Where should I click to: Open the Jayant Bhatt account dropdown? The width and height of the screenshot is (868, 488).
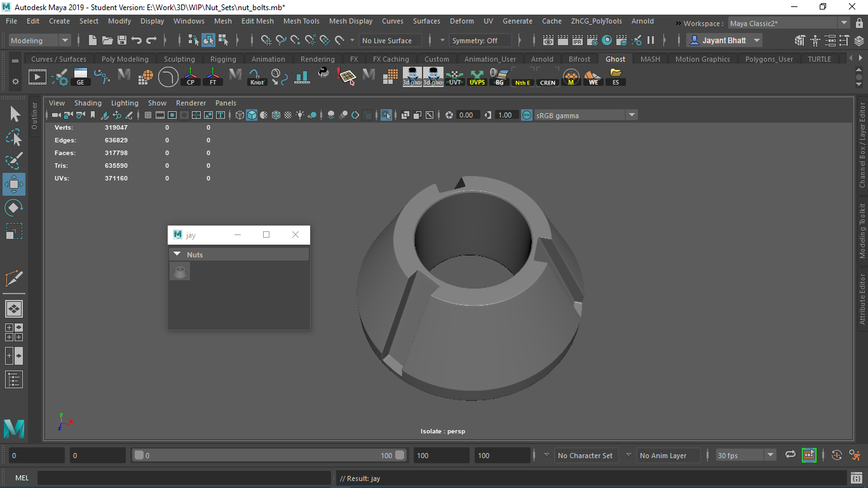tap(724, 40)
